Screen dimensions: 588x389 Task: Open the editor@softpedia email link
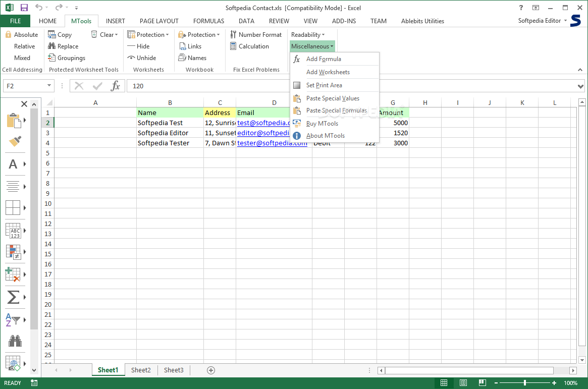(263, 133)
